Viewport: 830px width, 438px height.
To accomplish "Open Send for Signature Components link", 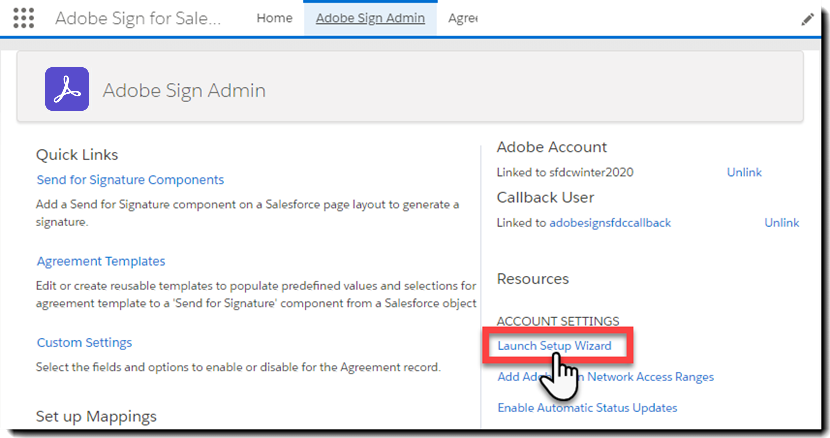I will pos(130,180).
